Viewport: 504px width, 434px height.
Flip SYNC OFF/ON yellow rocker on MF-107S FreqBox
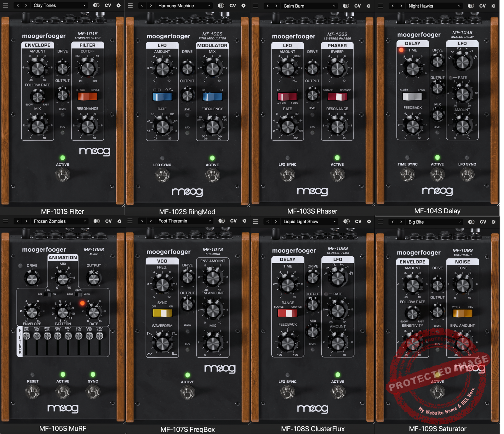162,313
